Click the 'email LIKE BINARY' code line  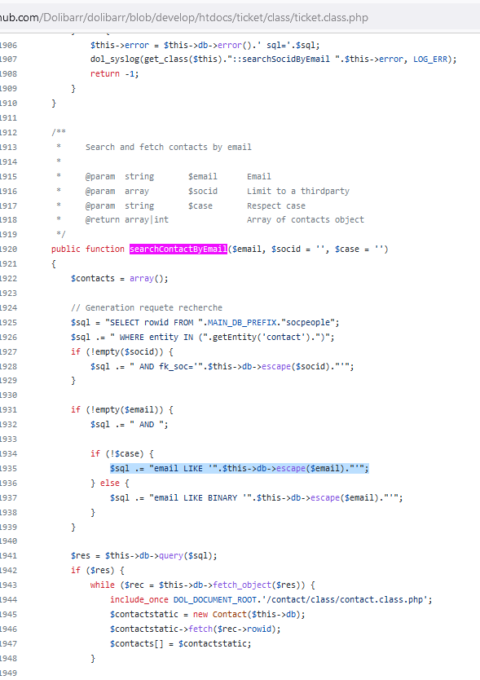click(256, 497)
